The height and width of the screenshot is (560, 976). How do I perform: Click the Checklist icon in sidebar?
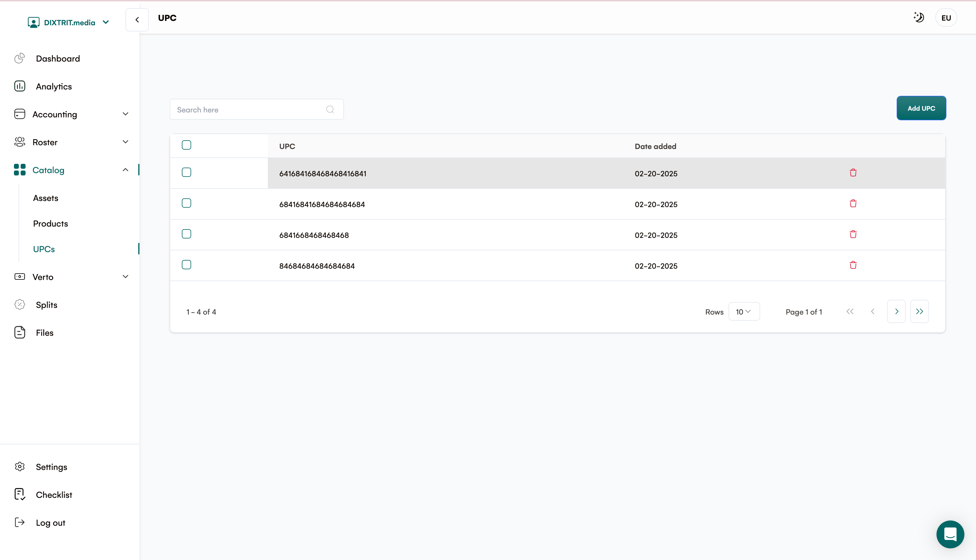20,494
